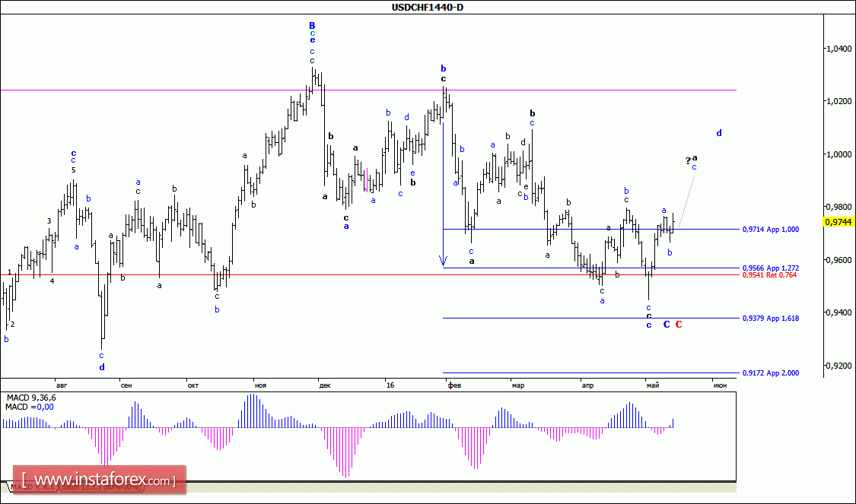Click the red 0,9541 Ret 0,764 label
This screenshot has width=856, height=504.
[769, 275]
